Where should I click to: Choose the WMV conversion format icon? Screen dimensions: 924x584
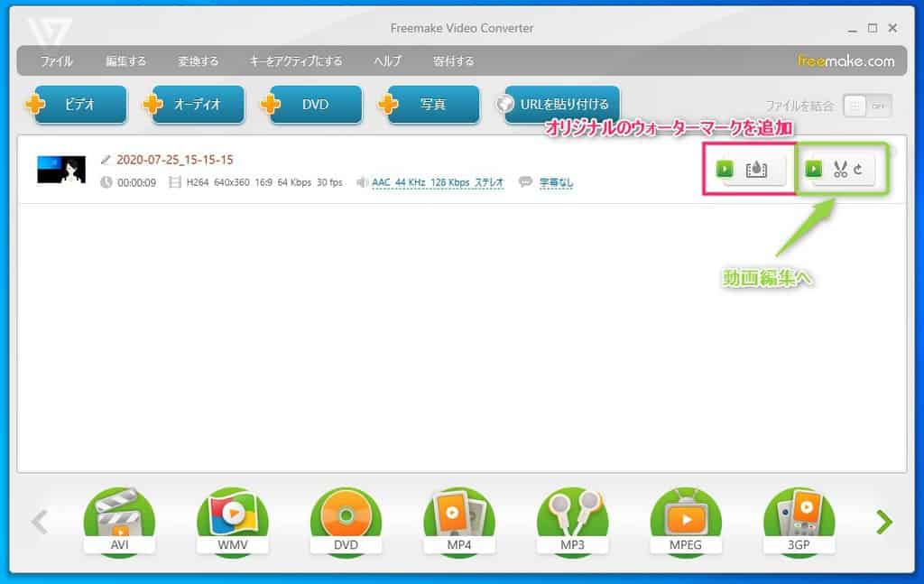pos(233,522)
